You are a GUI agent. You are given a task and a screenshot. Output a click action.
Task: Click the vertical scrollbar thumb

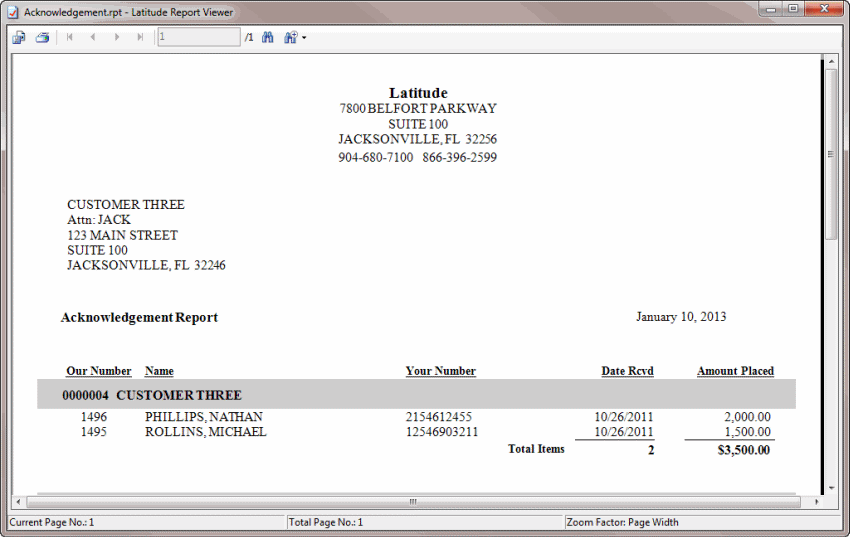[x=831, y=153]
